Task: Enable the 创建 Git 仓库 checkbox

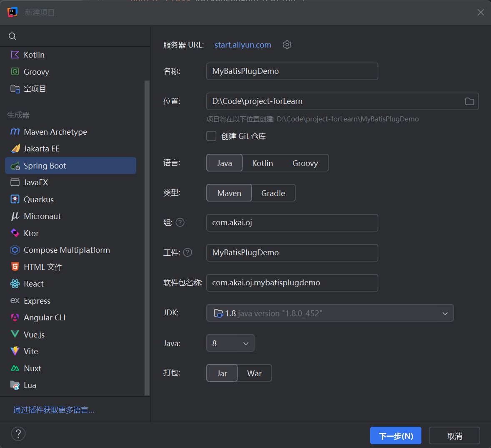Action: tap(212, 136)
